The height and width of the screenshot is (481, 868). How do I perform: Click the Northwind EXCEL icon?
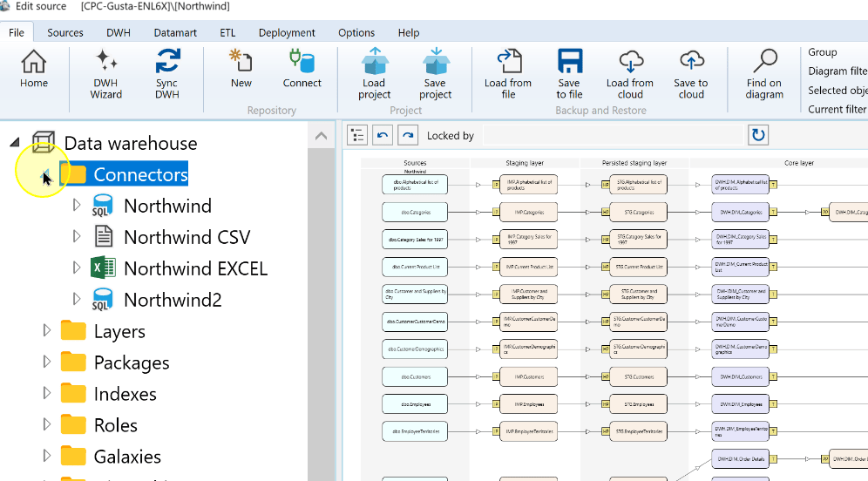[103, 268]
